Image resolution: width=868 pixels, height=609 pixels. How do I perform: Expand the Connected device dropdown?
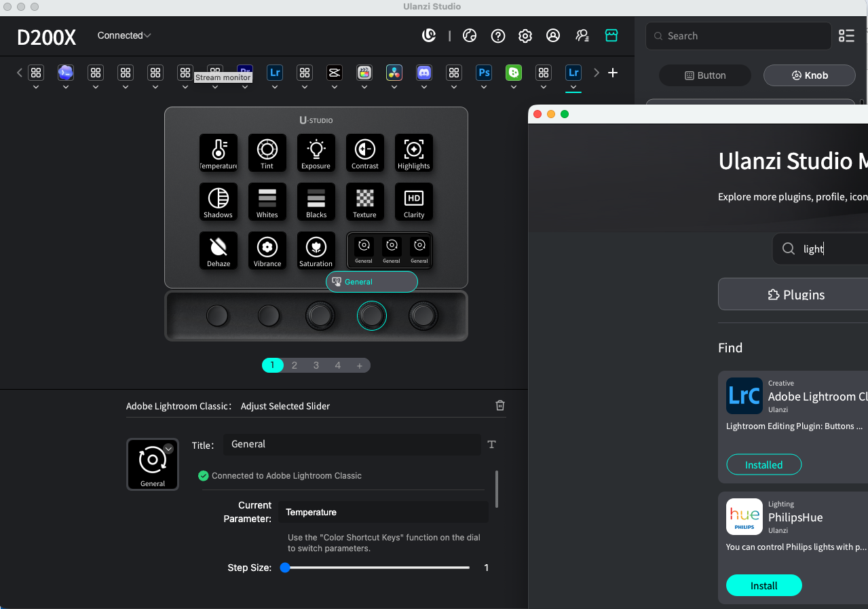pos(124,35)
